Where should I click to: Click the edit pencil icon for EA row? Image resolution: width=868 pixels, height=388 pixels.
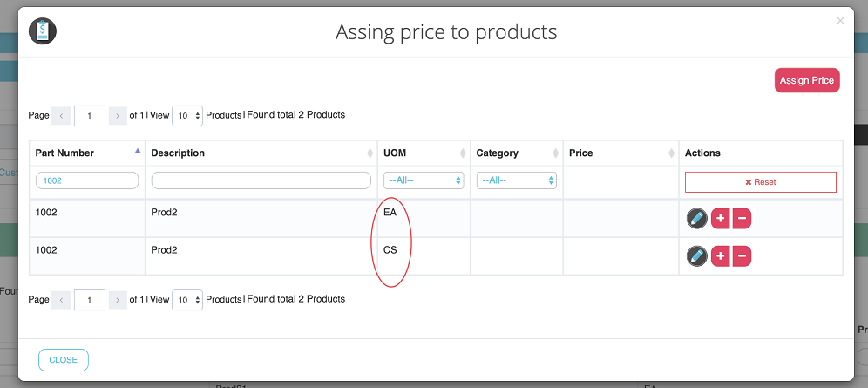(x=696, y=219)
